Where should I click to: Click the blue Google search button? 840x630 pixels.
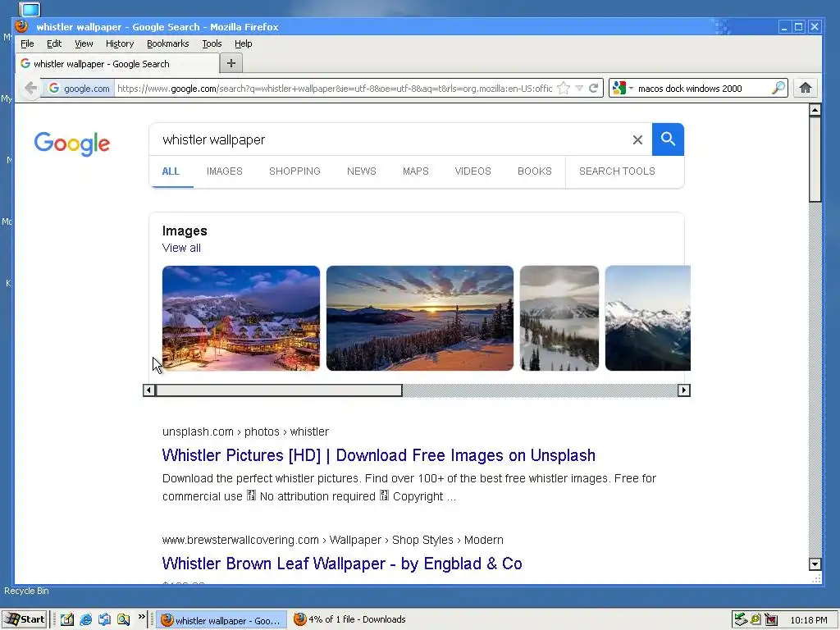click(668, 139)
